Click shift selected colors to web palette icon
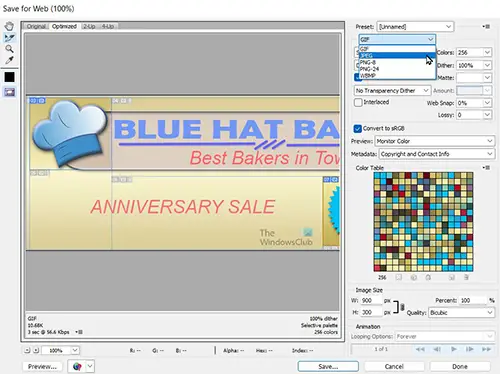The height and width of the screenshot is (374, 500). click(x=414, y=277)
